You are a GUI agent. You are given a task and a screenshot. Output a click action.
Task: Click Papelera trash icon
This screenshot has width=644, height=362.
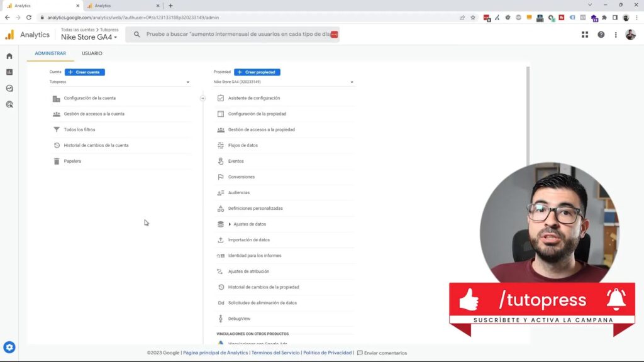pyautogui.click(x=56, y=162)
